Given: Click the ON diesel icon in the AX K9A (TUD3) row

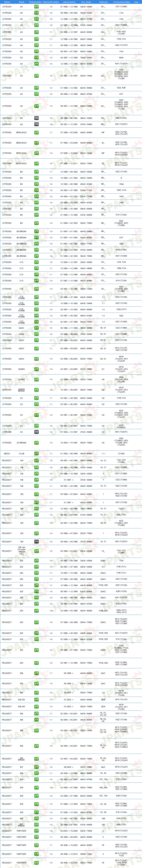Looking at the screenshot, I should click(36, 118).
